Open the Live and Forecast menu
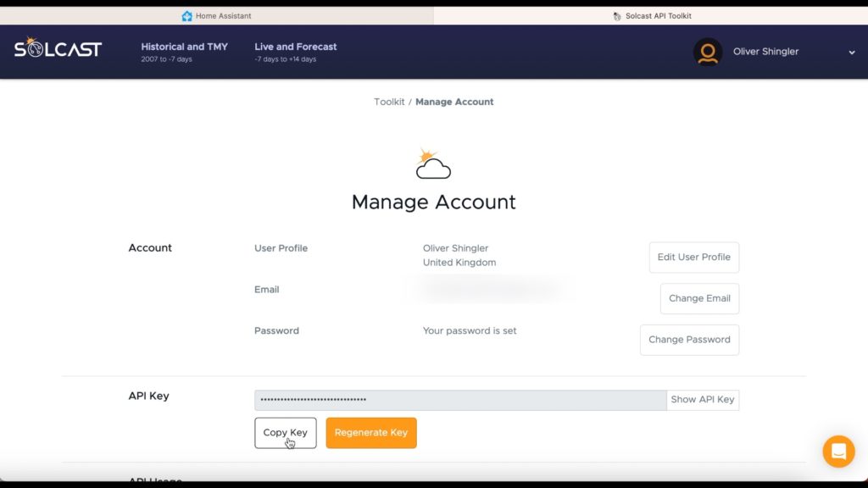Screen dimensions: 868x488 click(296, 52)
